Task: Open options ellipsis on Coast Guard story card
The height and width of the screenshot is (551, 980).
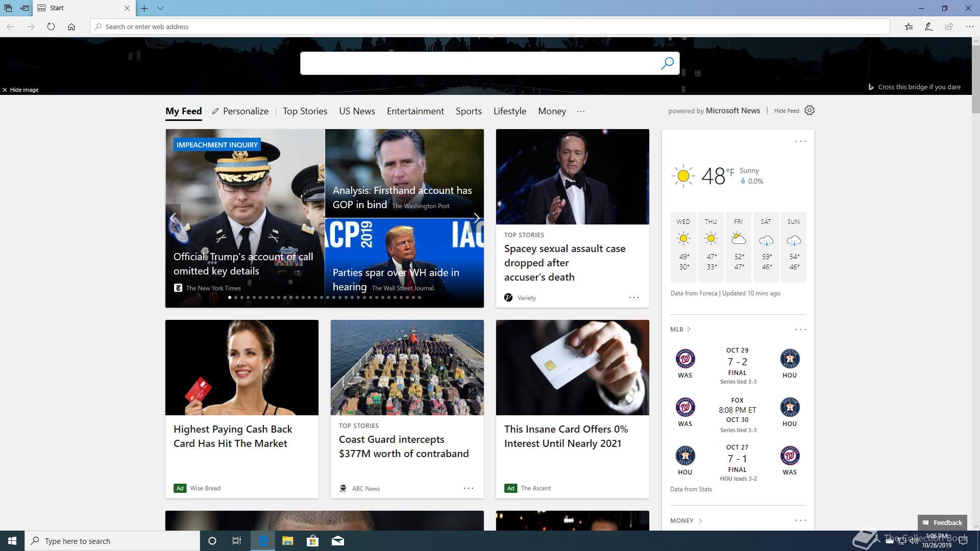Action: click(x=468, y=488)
